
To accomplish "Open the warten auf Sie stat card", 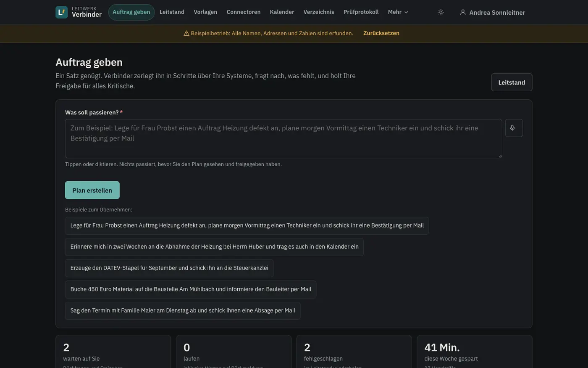I will coord(113,352).
